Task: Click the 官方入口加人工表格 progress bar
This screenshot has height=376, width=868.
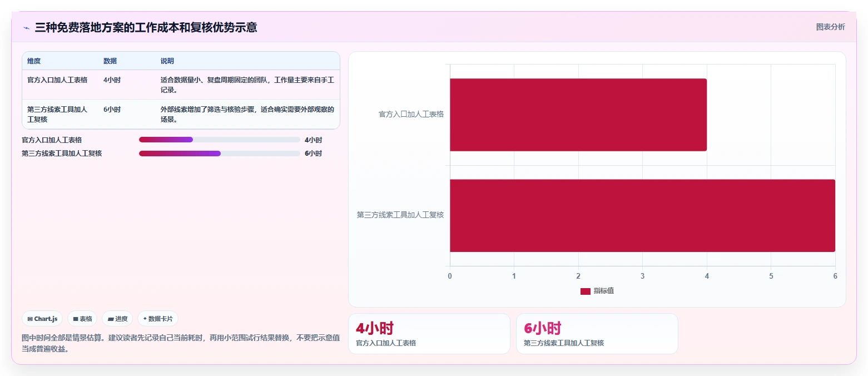Action: [220, 140]
